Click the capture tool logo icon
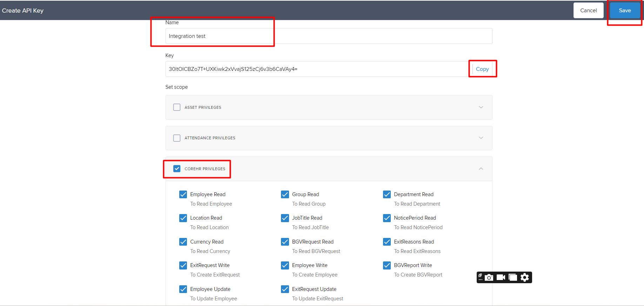The height and width of the screenshot is (306, 644). pyautogui.click(x=481, y=277)
